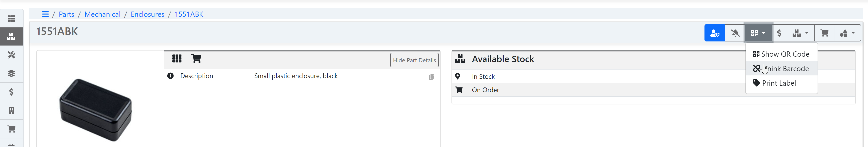Navigate to Enclosures breadcrumb link

tap(147, 14)
